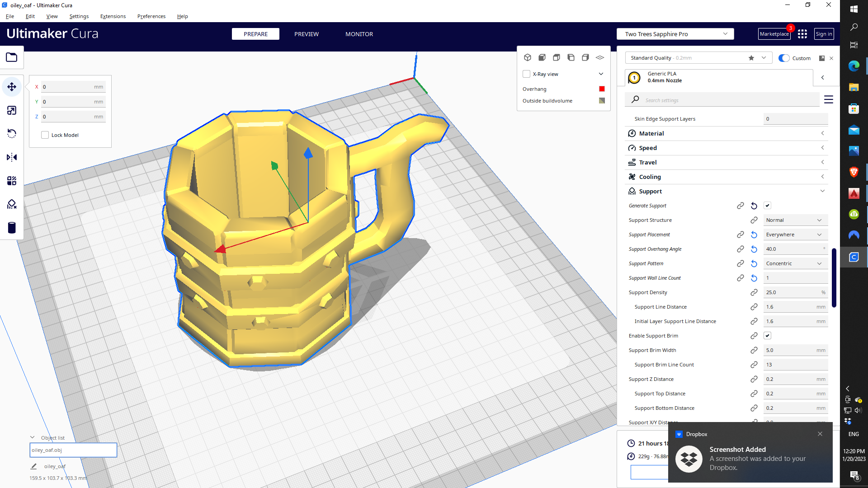Expand the Cooling settings section
Viewport: 868px width, 488px height.
click(x=726, y=177)
